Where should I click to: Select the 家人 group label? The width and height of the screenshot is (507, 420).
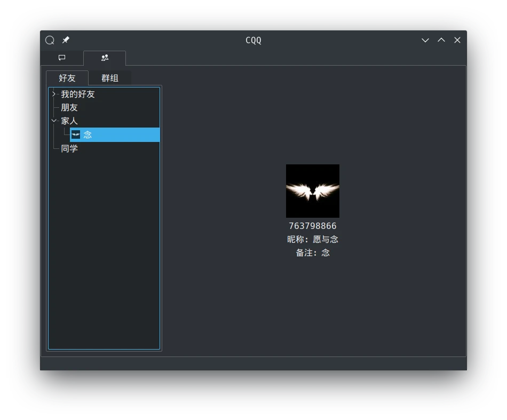pos(69,121)
